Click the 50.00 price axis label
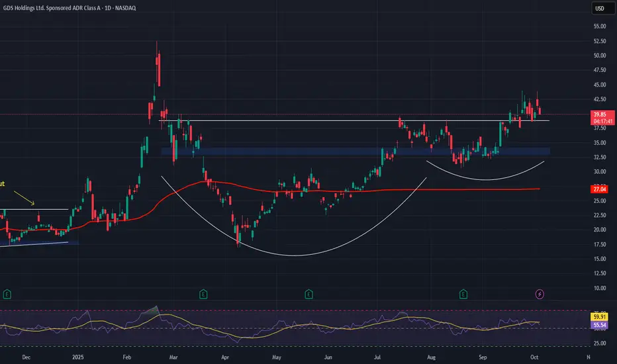Image resolution: width=617 pixels, height=364 pixels. click(x=600, y=56)
